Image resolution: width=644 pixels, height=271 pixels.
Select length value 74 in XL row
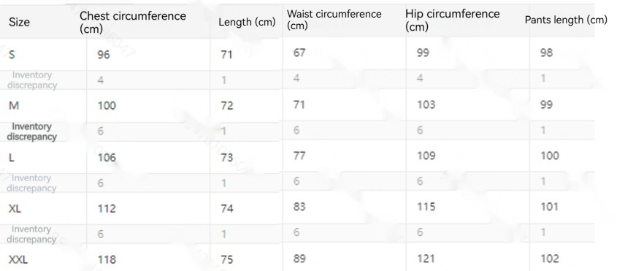[226, 209]
